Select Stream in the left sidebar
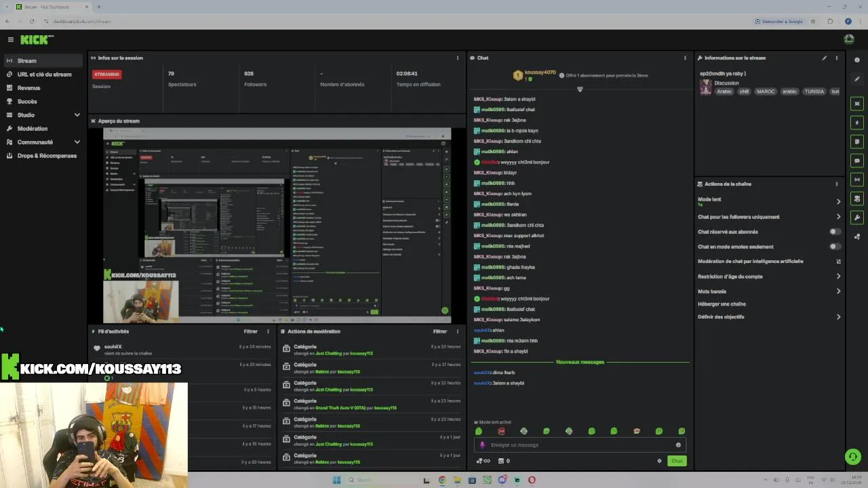This screenshot has height=488, width=868. (43, 61)
